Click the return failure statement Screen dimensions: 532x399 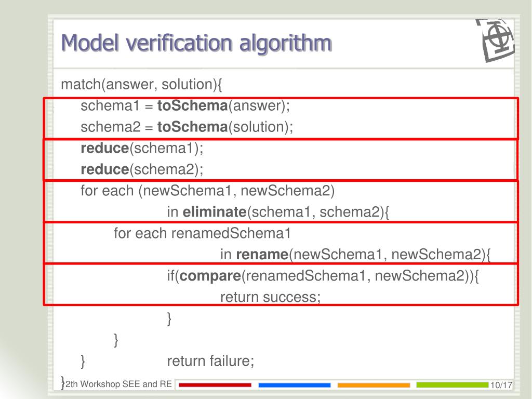[210, 361]
